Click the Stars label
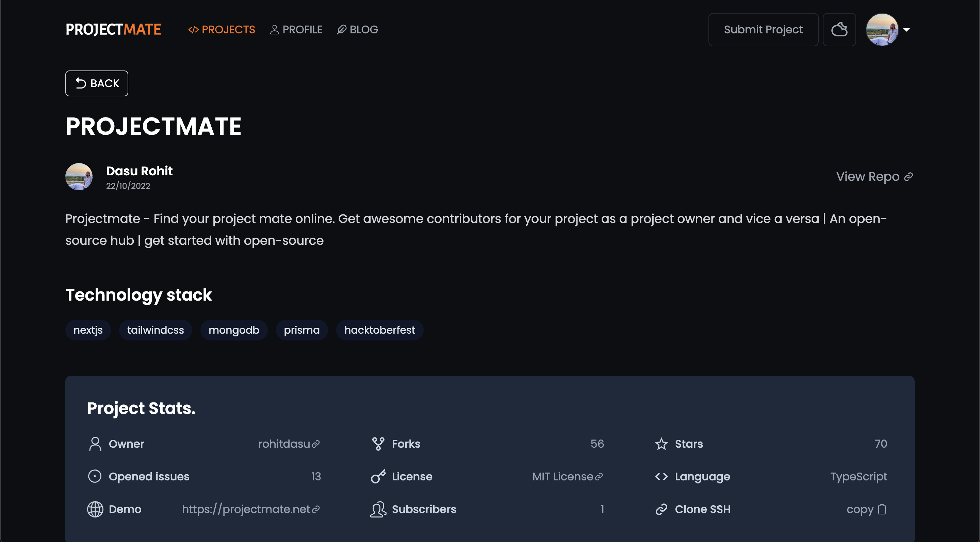980x542 pixels. [689, 444]
